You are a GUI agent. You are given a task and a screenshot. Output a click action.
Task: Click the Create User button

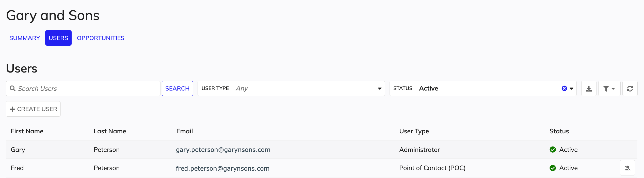pos(33,109)
